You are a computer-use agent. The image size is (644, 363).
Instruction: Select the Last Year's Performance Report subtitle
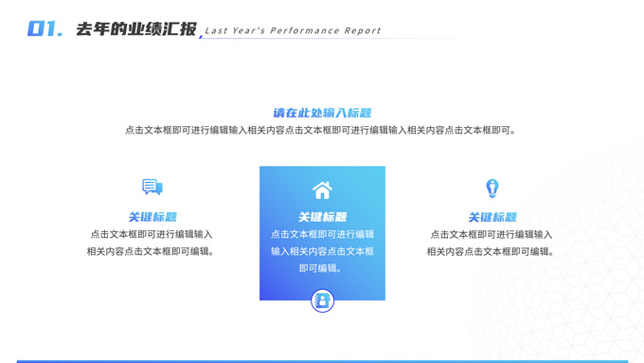[x=293, y=30]
